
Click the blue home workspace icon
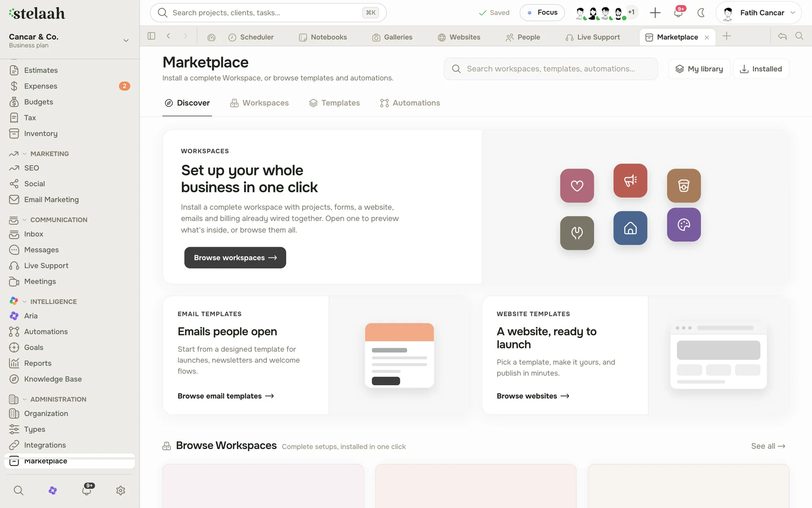coord(630,228)
